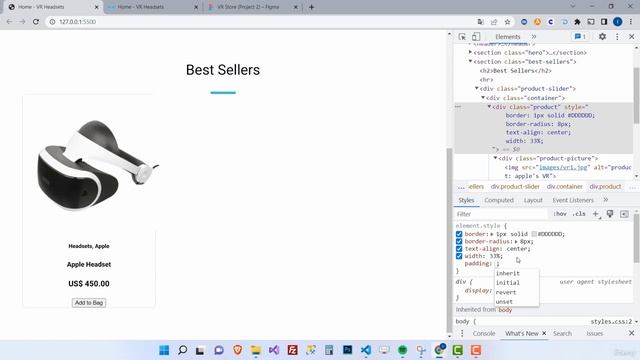Open a new browser tab
This screenshot has width=640, height=360.
click(311, 7)
